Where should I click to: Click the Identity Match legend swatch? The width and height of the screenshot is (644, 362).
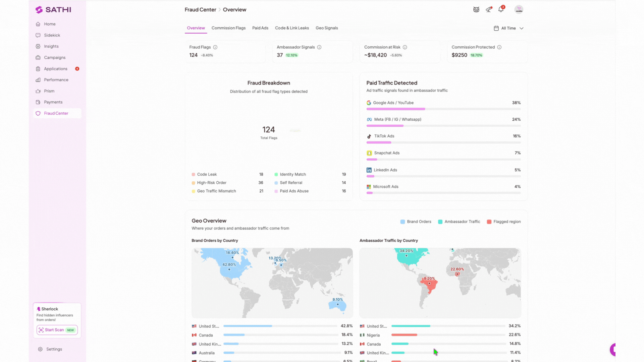click(276, 175)
